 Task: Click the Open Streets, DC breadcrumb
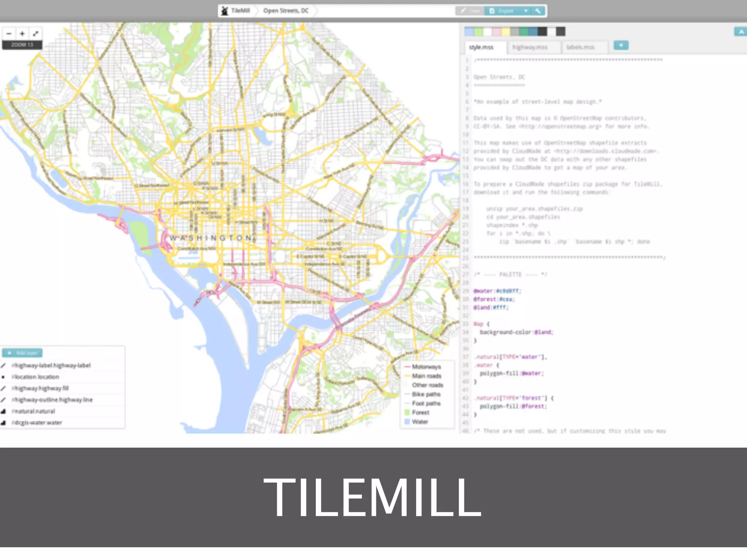click(286, 11)
